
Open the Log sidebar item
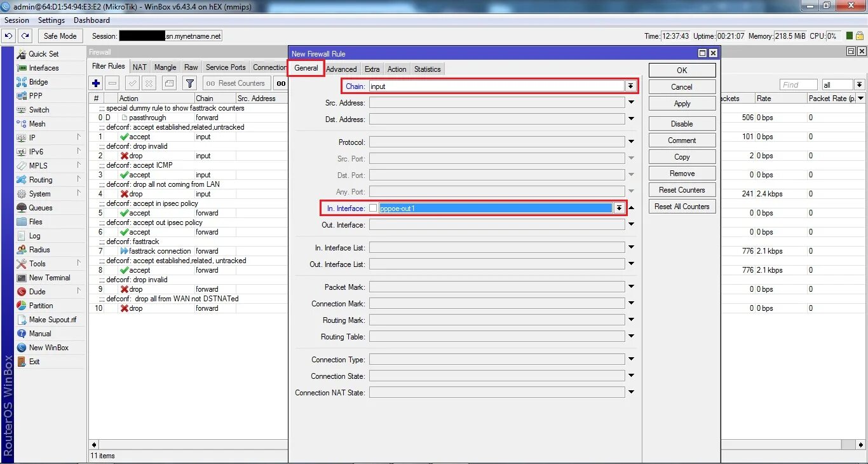(34, 236)
